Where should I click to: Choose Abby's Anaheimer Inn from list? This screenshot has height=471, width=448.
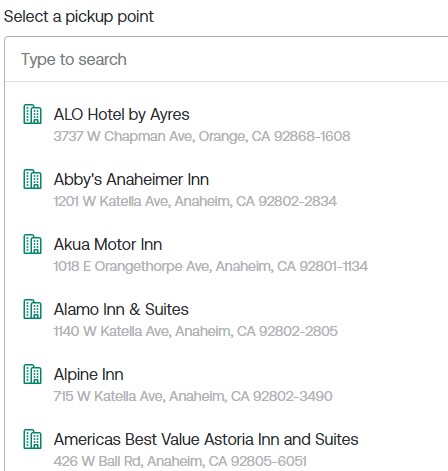[x=227, y=190]
